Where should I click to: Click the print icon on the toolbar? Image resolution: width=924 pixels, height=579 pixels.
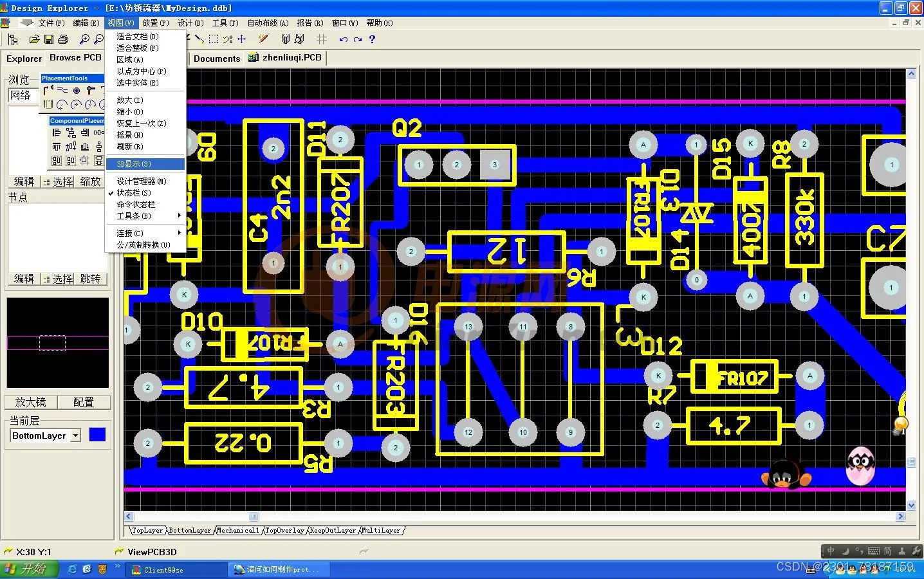pyautogui.click(x=62, y=39)
